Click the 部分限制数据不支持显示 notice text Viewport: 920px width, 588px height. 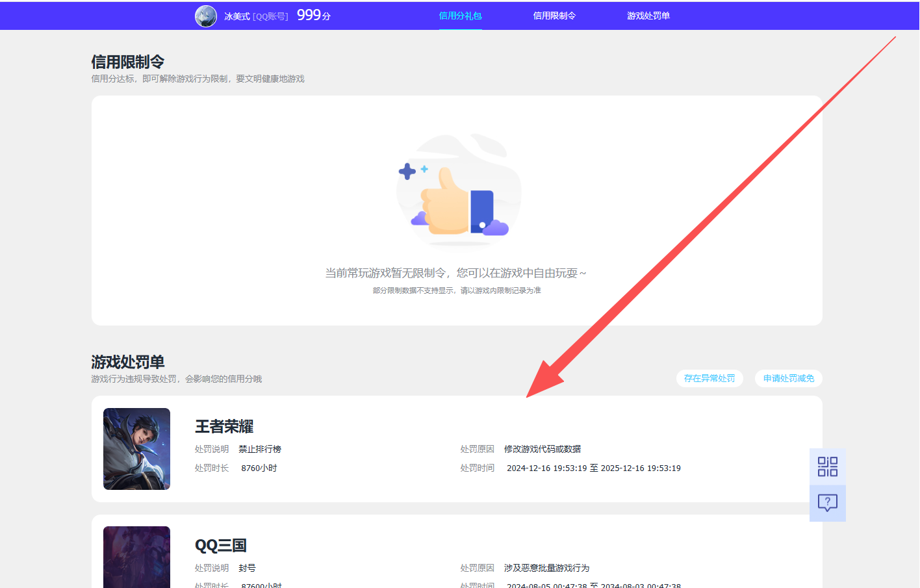(x=459, y=290)
